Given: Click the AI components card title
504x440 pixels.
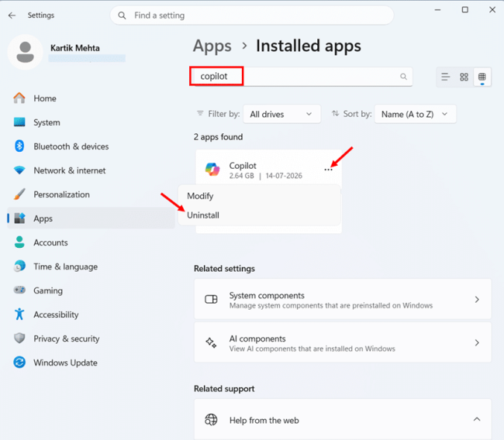Looking at the screenshot, I should pos(257,339).
